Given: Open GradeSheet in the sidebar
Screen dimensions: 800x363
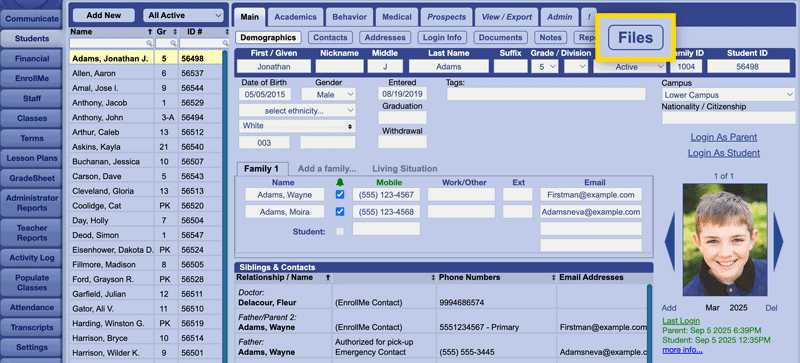Looking at the screenshot, I should point(32,178).
